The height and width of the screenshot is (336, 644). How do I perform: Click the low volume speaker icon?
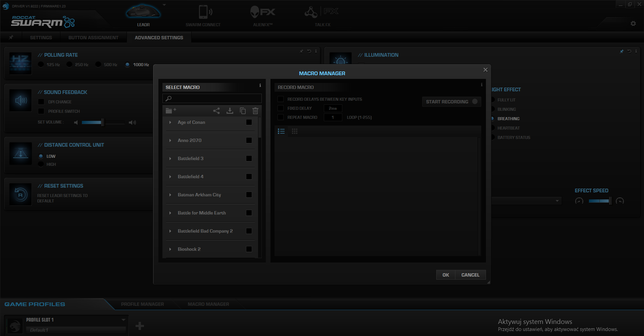[76, 123]
